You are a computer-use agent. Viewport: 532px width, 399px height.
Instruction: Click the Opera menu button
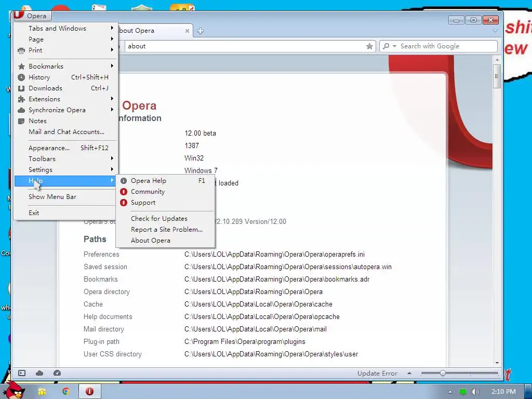pyautogui.click(x=32, y=16)
